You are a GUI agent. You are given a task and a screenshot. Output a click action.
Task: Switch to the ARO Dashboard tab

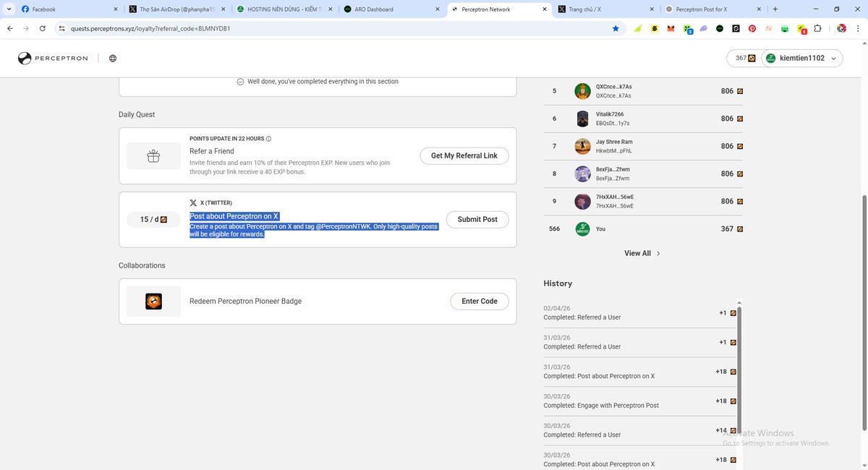(391, 9)
